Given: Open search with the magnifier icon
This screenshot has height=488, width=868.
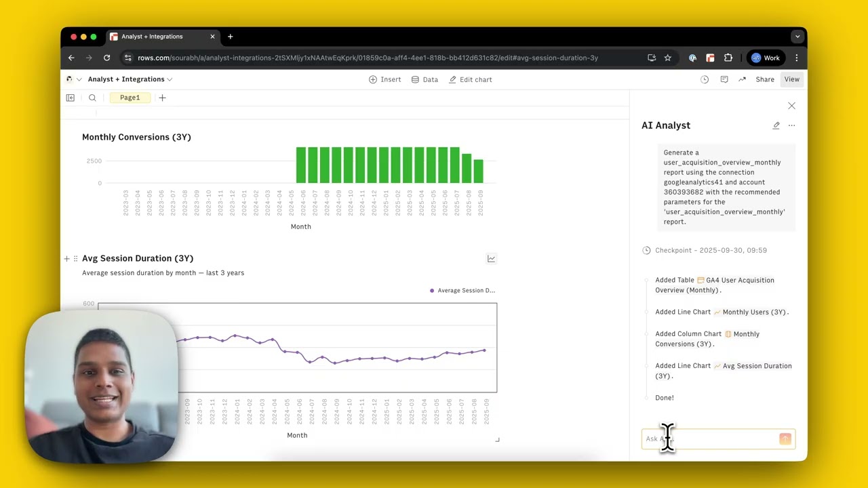Looking at the screenshot, I should (92, 98).
